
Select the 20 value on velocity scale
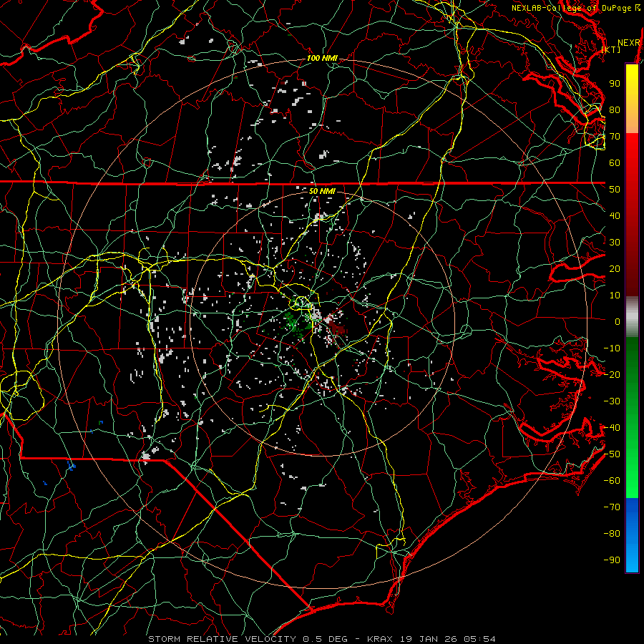615,268
